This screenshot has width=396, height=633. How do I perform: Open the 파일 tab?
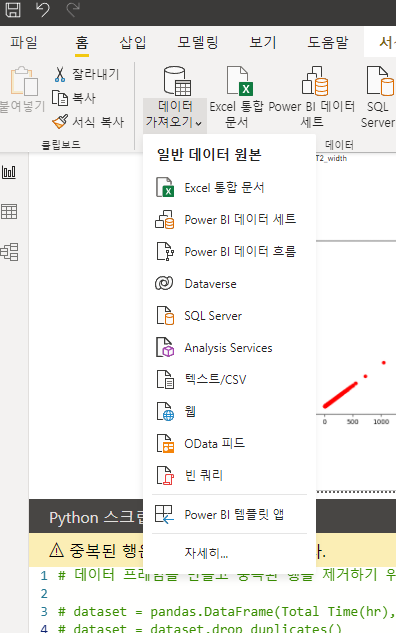click(24, 42)
